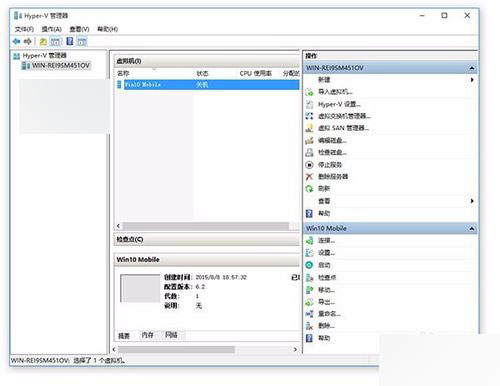Viewport: 500px width, 386px height.
Task: Collapse the Win10 Mobile actions section
Action: 472,228
